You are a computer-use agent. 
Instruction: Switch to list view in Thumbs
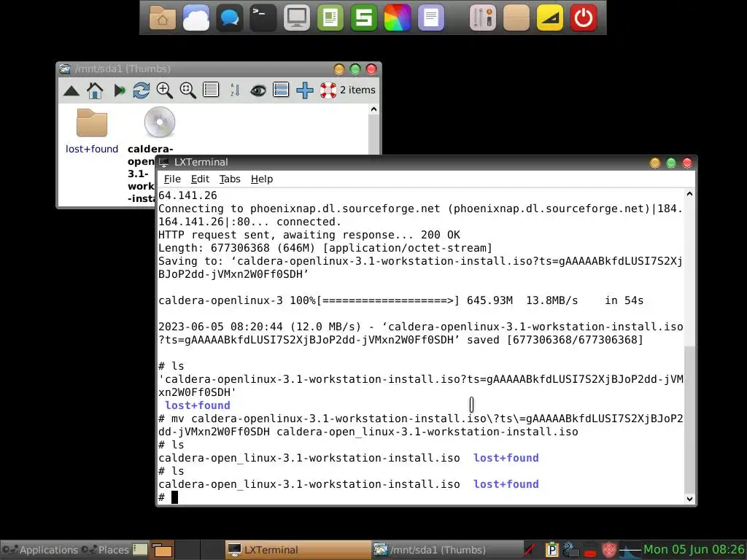(211, 90)
